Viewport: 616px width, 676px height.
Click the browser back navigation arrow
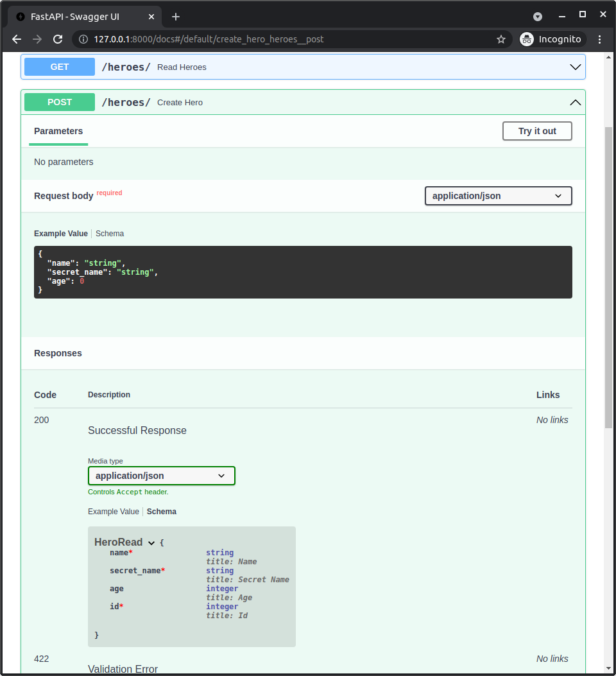tap(16, 39)
